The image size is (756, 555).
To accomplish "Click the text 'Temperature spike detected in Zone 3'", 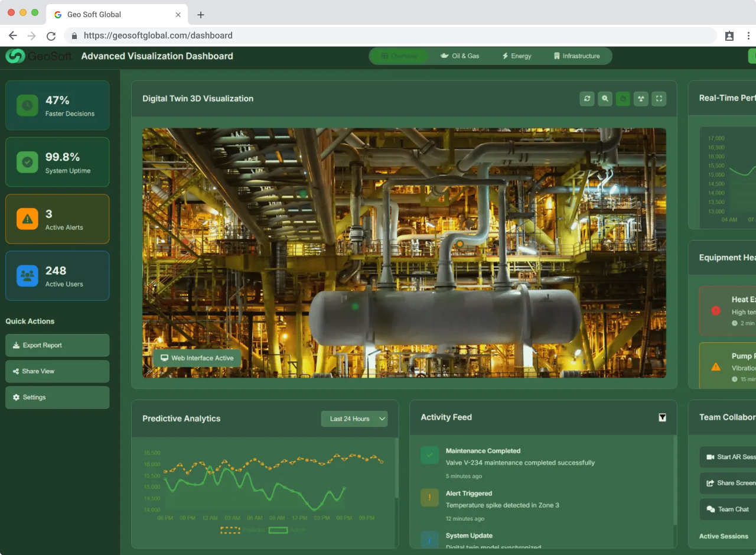I will [503, 505].
